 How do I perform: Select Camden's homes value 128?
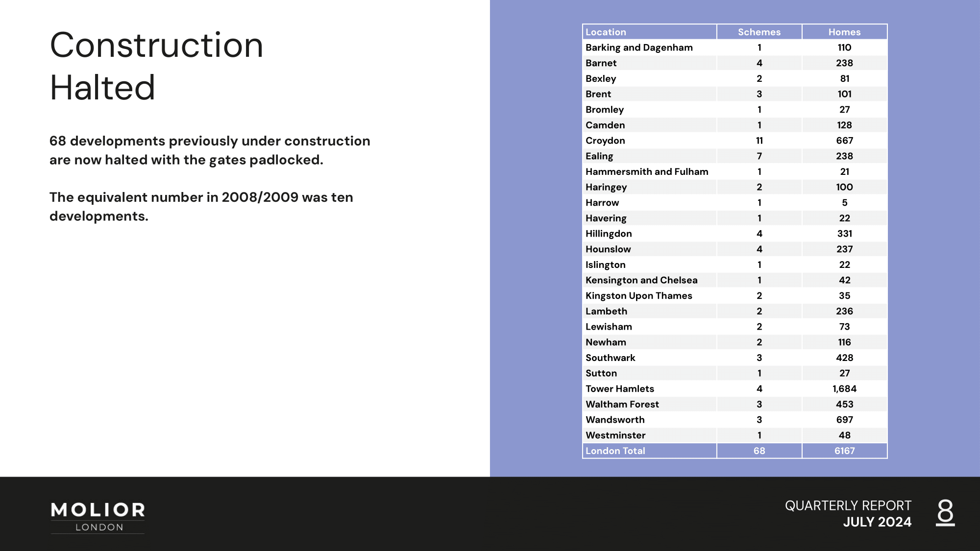[x=844, y=125]
